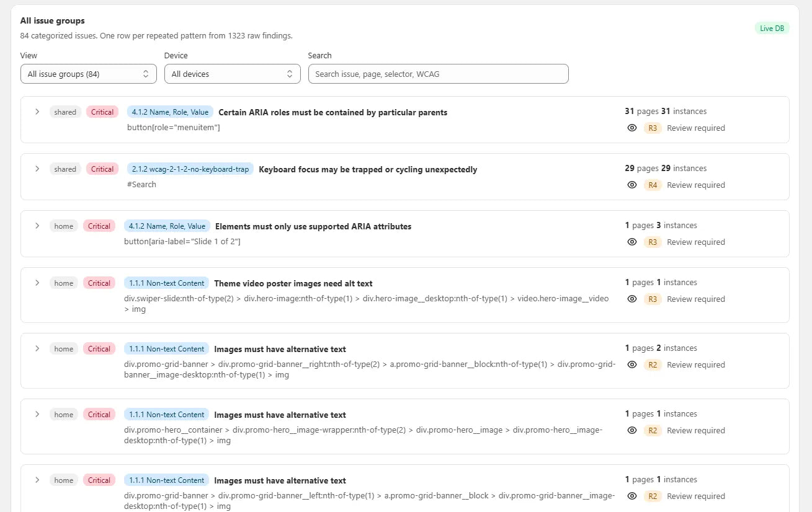Expand the Keyboard focus trapped issue row

[x=37, y=169]
